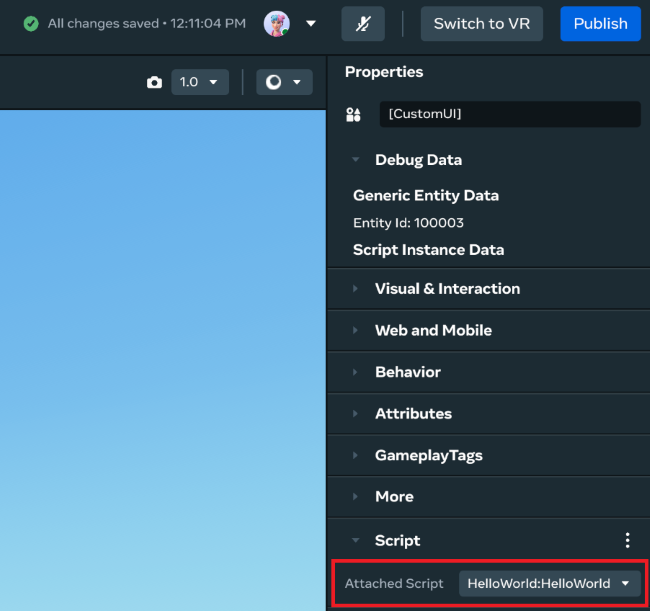Image resolution: width=650 pixels, height=611 pixels.
Task: Click the green saved-status checkmark icon
Action: [32, 23]
